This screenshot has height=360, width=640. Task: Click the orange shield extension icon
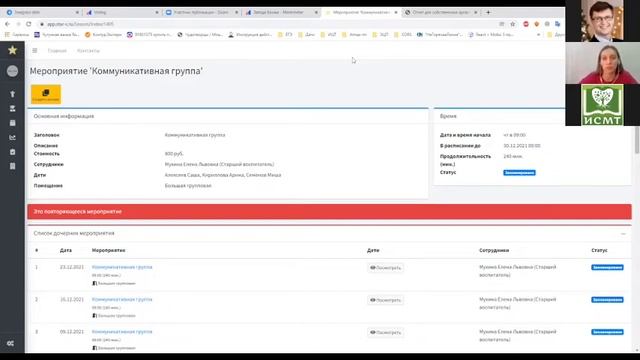coord(536,24)
